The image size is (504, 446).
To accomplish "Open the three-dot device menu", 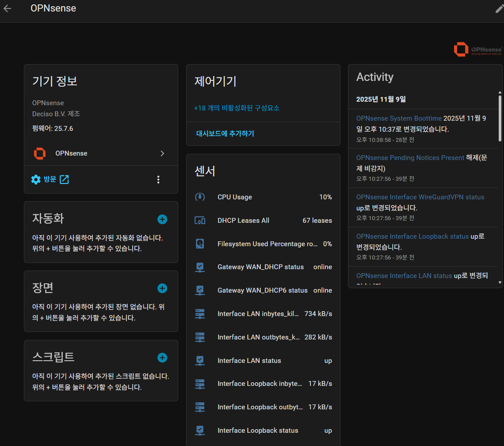I will [x=158, y=179].
